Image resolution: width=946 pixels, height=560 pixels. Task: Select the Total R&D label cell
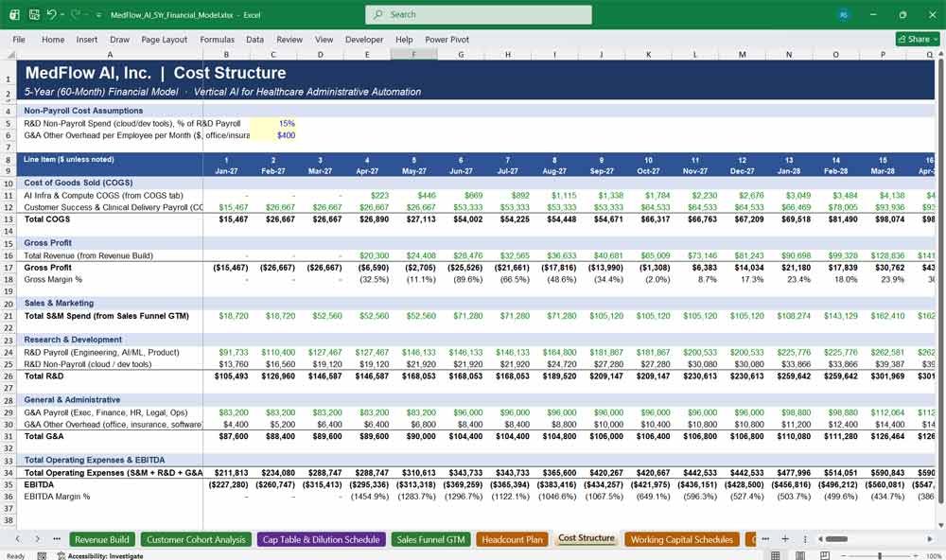click(110, 376)
